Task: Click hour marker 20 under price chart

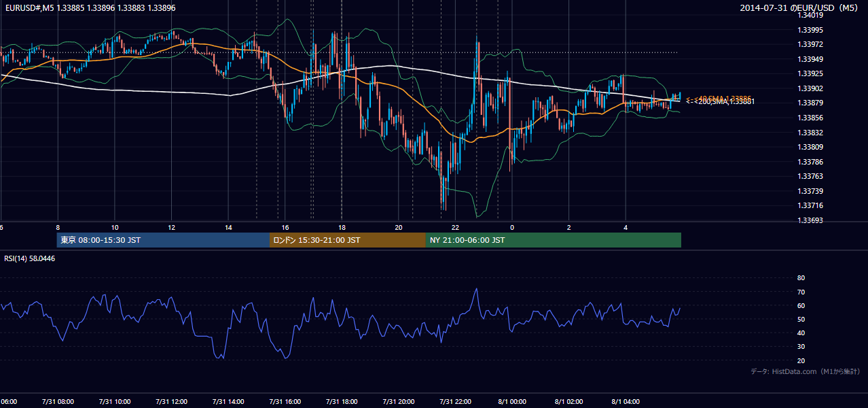Action: point(399,228)
